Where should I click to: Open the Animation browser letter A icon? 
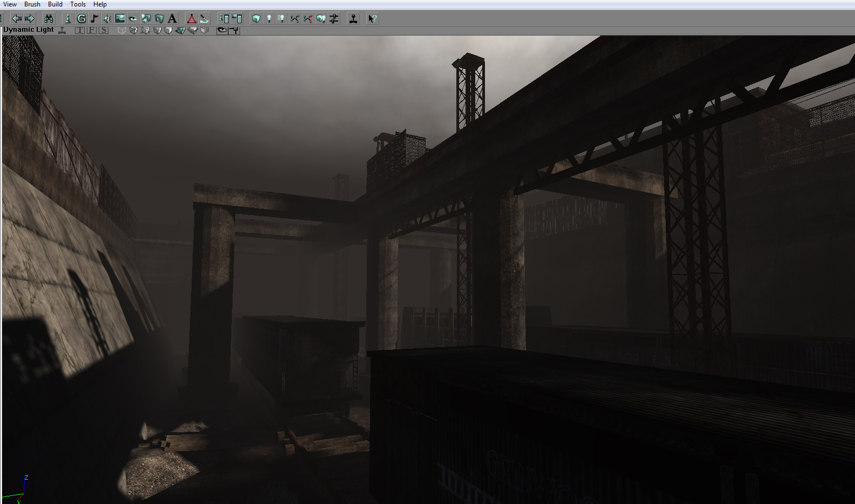pyautogui.click(x=172, y=19)
